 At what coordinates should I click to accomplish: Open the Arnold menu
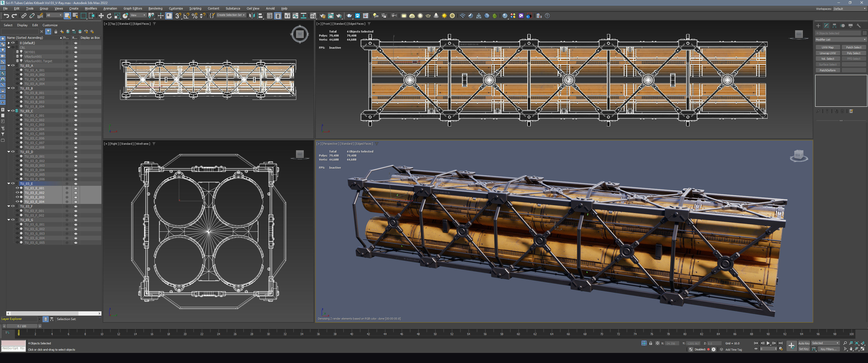[x=270, y=8]
